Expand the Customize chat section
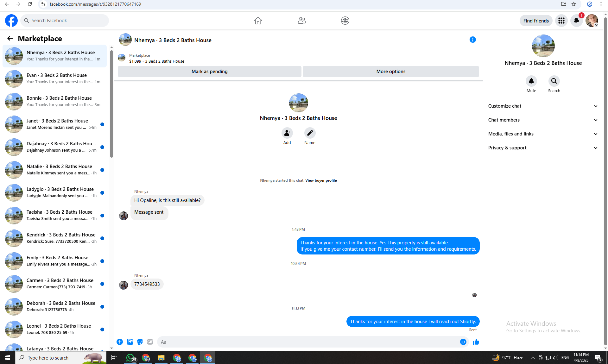This screenshot has height=364, width=608. pyautogui.click(x=543, y=106)
